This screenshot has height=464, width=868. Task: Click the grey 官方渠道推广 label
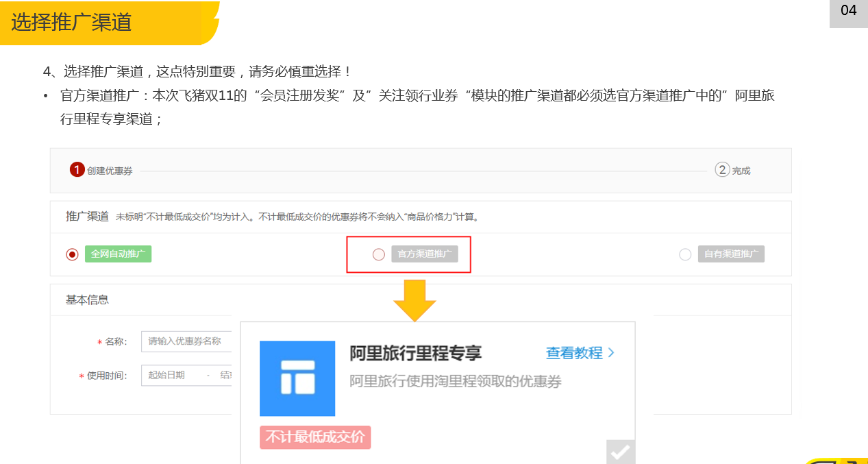[425, 254]
